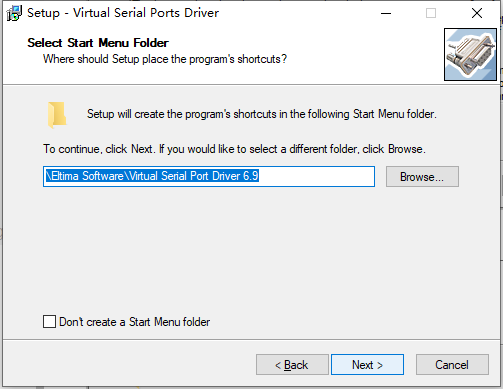Click the 'Setup will create the program's shortcuts' text

(262, 114)
